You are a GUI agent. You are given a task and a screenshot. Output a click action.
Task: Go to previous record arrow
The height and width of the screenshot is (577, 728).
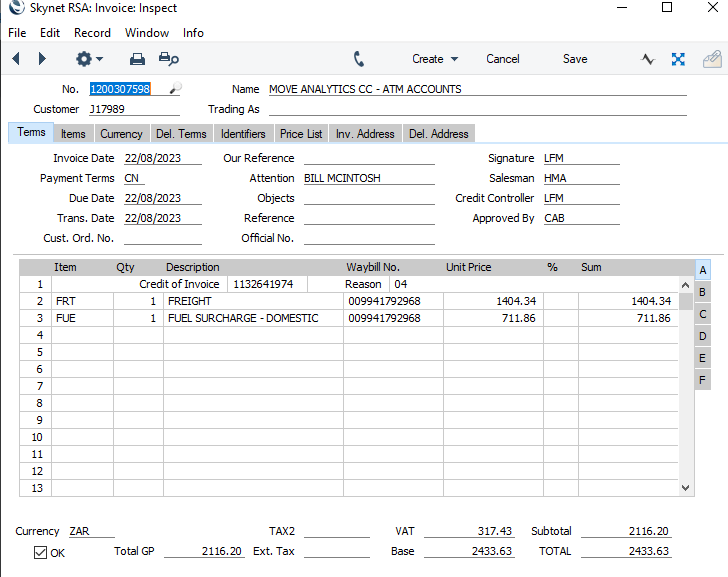(16, 58)
